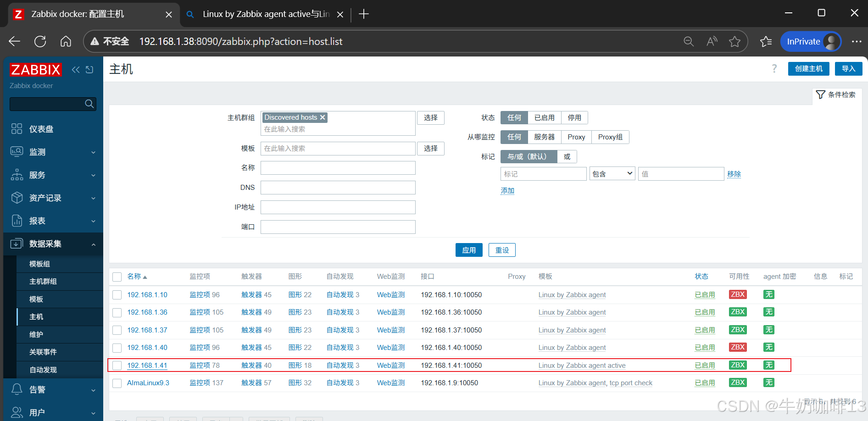Collapse the 数据采集 sidebar section
This screenshot has height=421, width=868.
[x=53, y=244]
